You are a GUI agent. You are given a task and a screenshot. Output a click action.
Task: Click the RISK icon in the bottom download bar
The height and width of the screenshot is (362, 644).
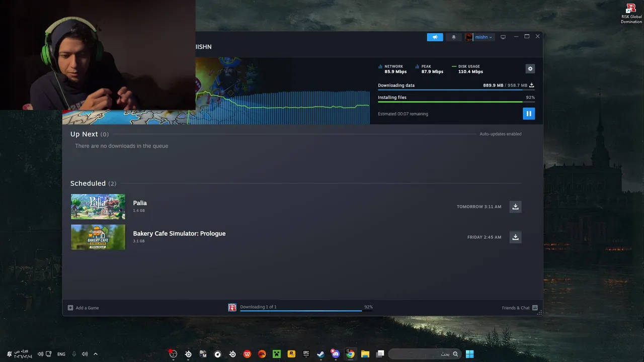click(232, 308)
